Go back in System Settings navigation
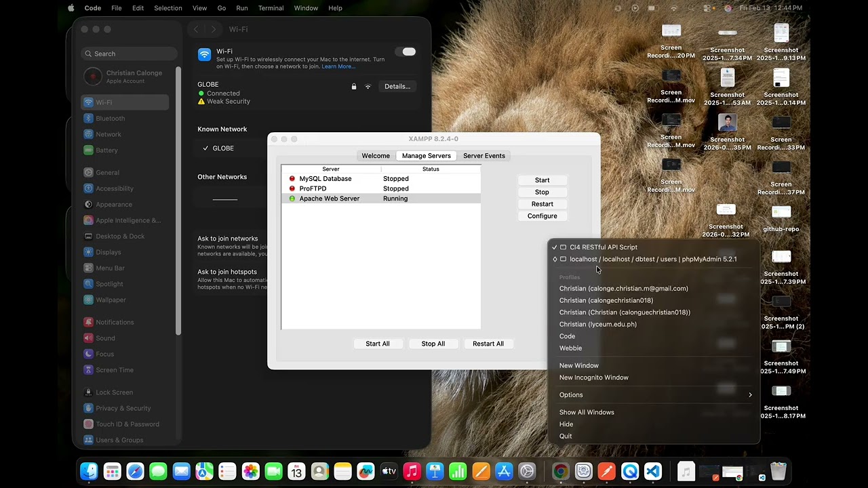The height and width of the screenshot is (488, 868). 196,29
